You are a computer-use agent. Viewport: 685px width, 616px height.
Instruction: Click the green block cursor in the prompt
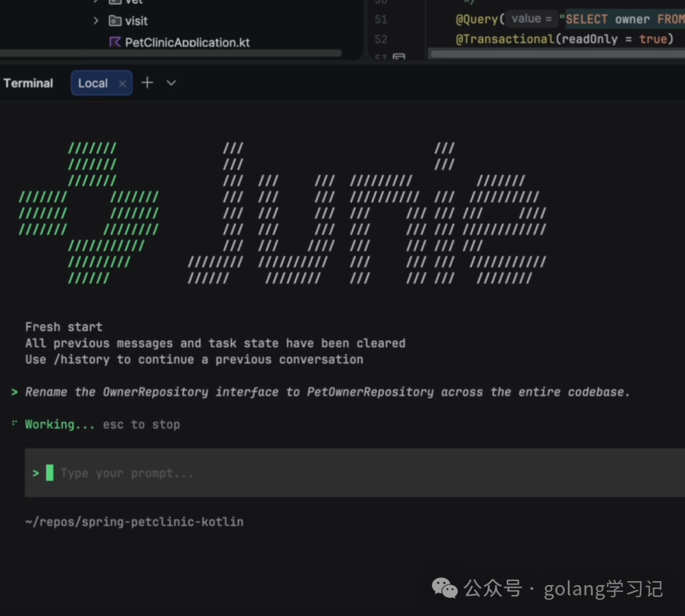click(50, 473)
